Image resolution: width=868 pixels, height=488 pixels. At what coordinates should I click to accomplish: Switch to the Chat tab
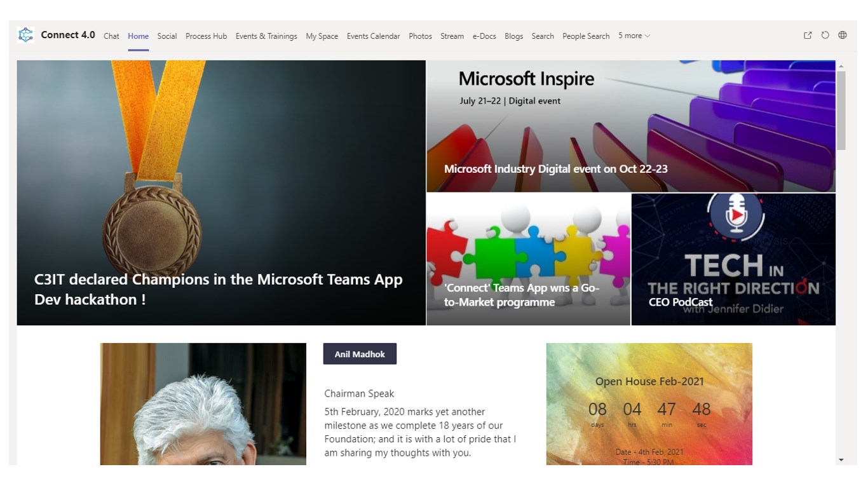(112, 36)
